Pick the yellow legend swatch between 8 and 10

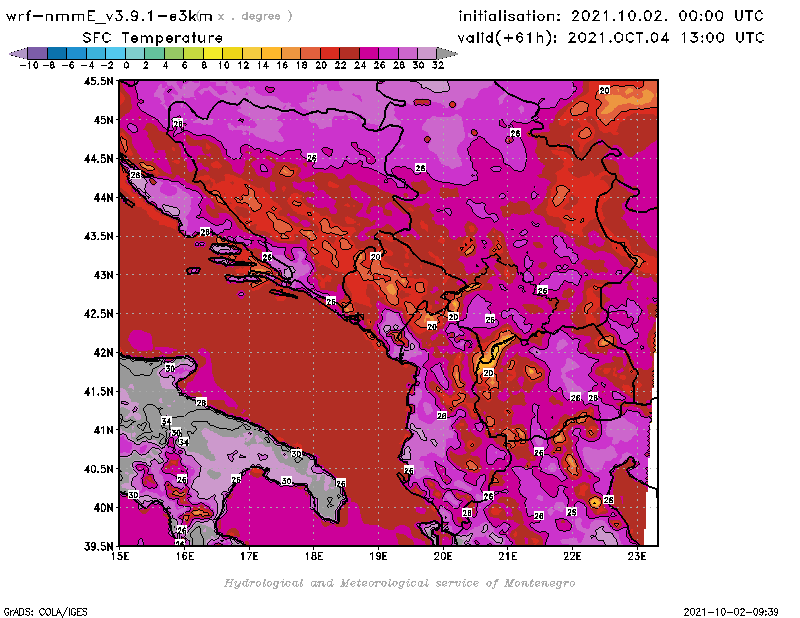coord(213,53)
